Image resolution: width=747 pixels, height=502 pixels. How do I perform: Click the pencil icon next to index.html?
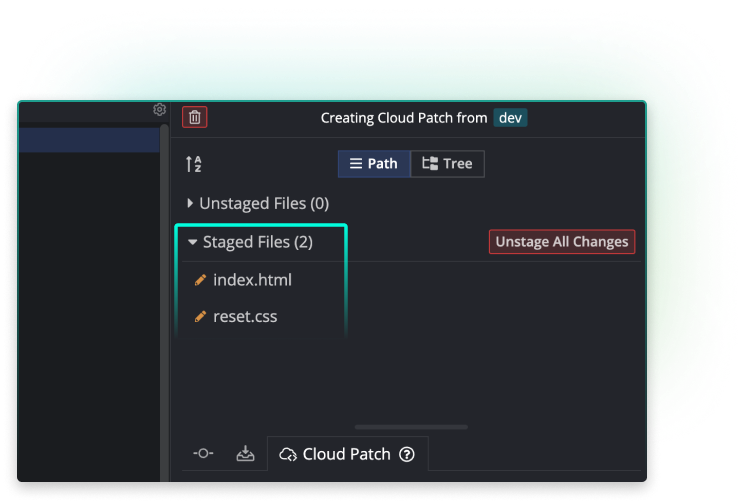point(200,280)
